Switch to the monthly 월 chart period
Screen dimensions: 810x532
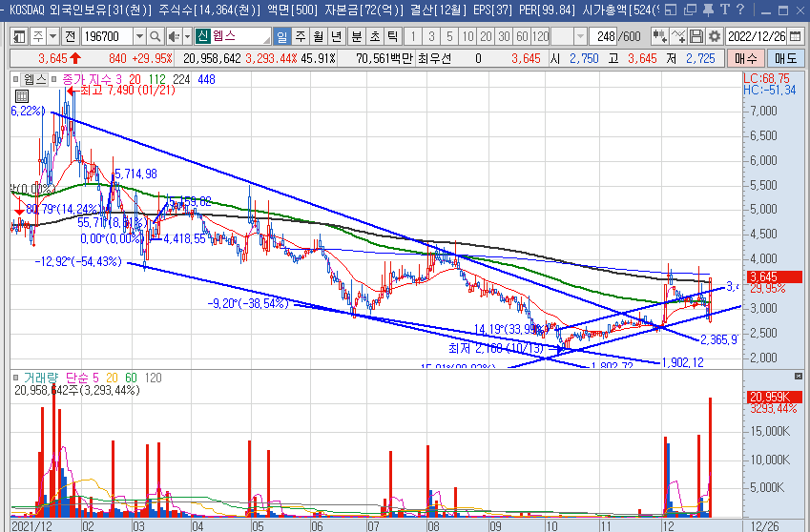pos(319,36)
